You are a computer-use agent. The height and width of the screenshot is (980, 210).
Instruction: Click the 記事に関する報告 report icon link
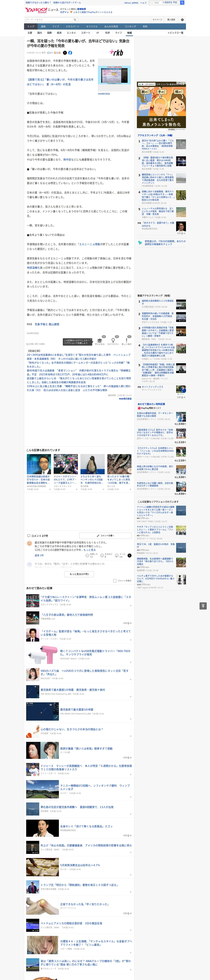(35, 344)
